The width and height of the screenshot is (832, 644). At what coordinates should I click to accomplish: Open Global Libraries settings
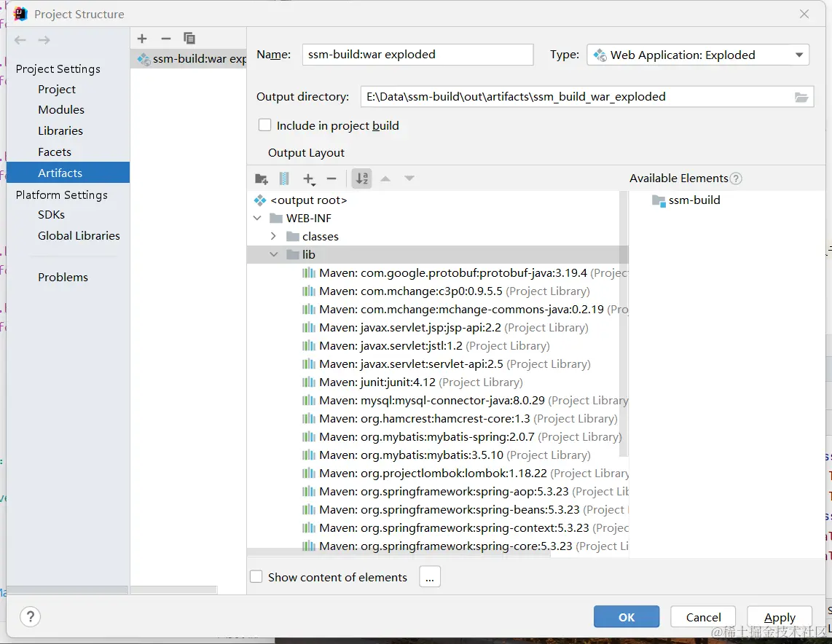79,235
